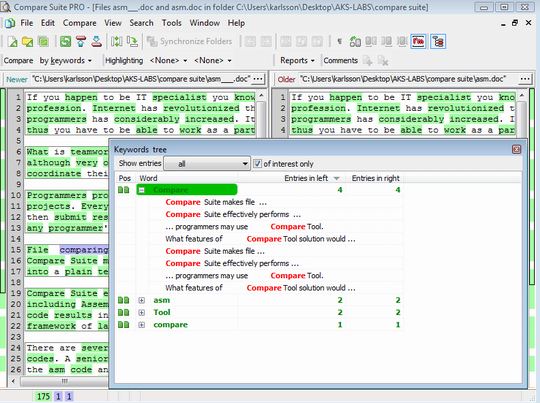
Task: Click the swap panels icon
Action: tap(116, 41)
